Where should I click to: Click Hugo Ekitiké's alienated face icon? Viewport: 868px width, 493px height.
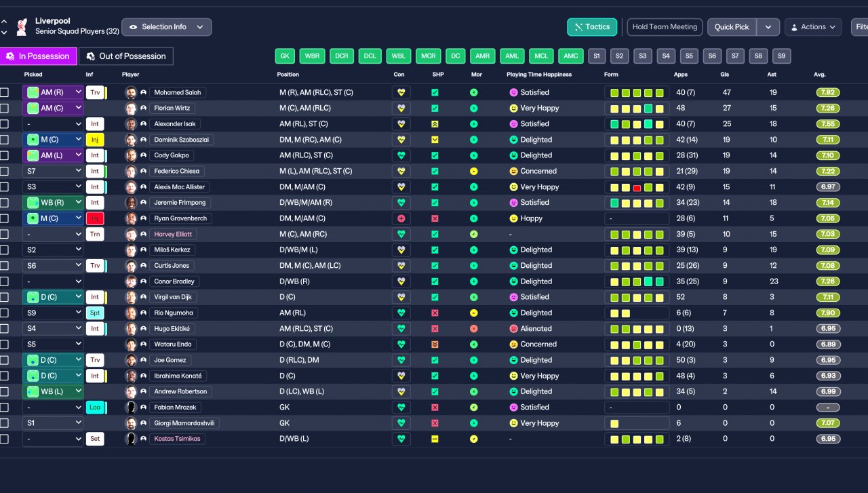513,328
